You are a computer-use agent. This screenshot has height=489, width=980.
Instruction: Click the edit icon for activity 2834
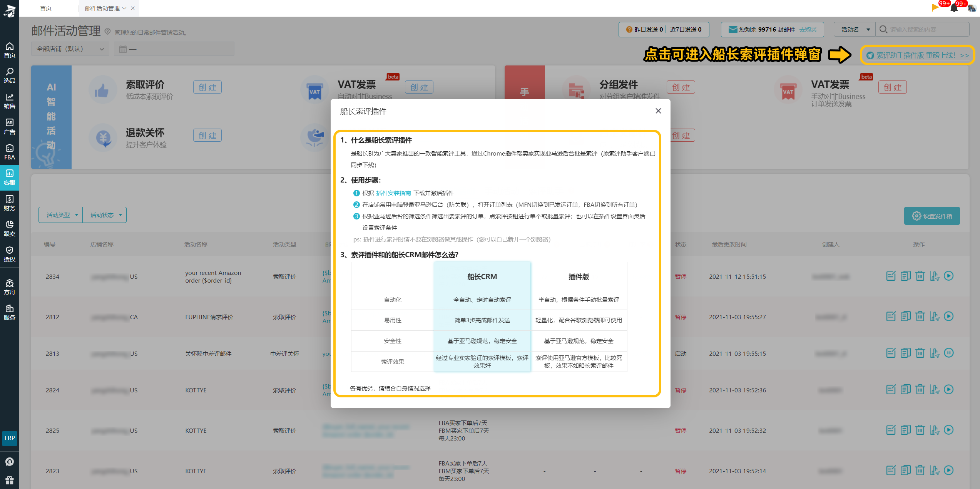point(891,276)
